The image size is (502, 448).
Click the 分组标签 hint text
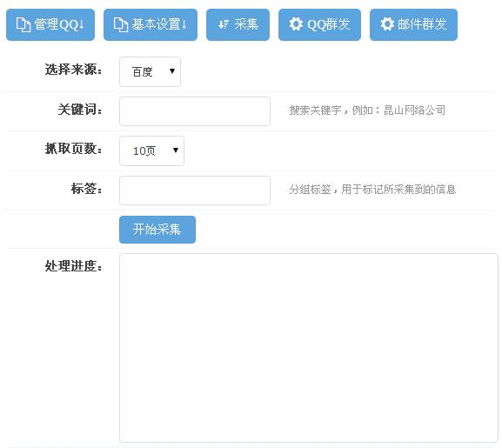tap(372, 190)
